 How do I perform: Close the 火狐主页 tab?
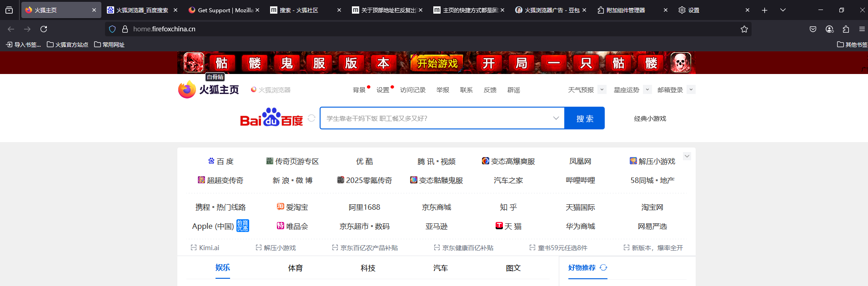94,10
